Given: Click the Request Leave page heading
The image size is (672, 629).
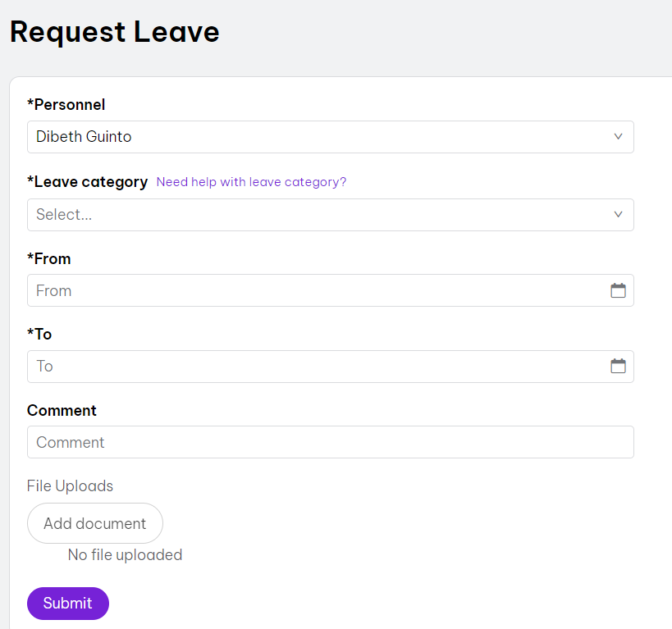Looking at the screenshot, I should pos(114,32).
